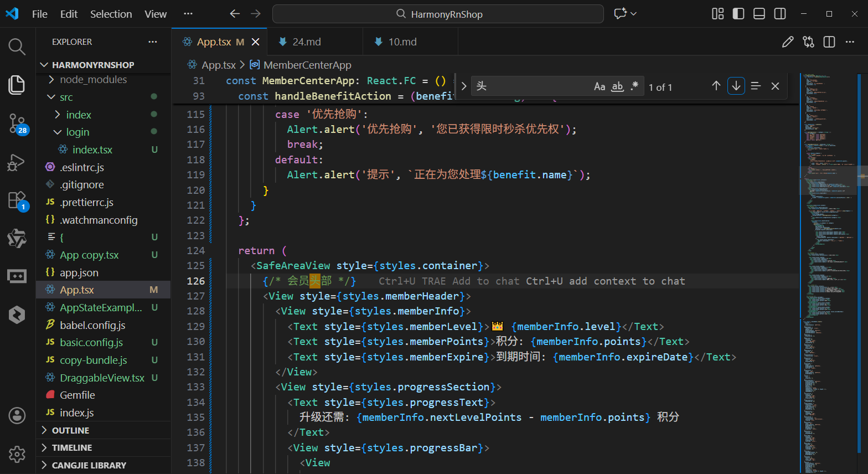Click the pencil edit icon in editor toolbar
Image resolution: width=868 pixels, height=474 pixels.
point(788,42)
